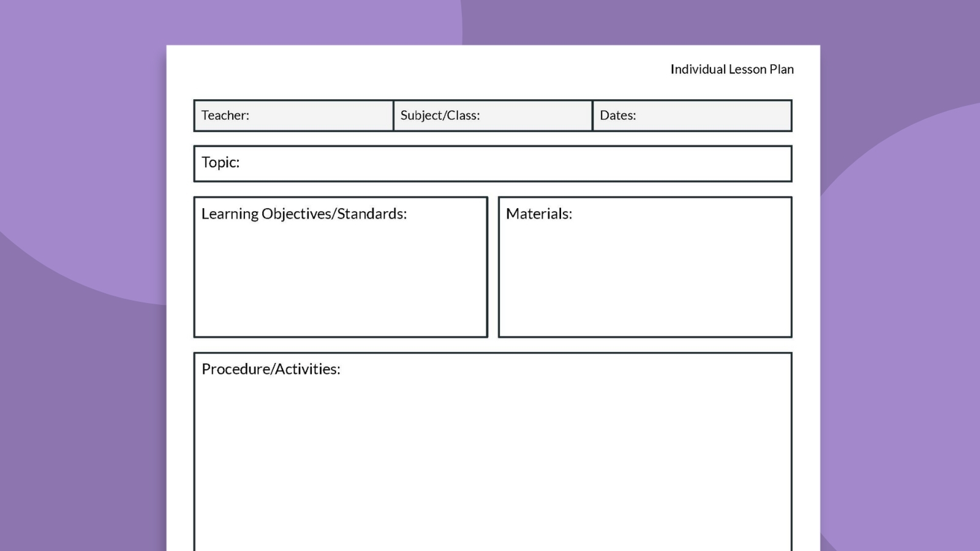This screenshot has height=551, width=980.
Task: Click inside the empty Learning Objectives box area
Action: tap(341, 282)
